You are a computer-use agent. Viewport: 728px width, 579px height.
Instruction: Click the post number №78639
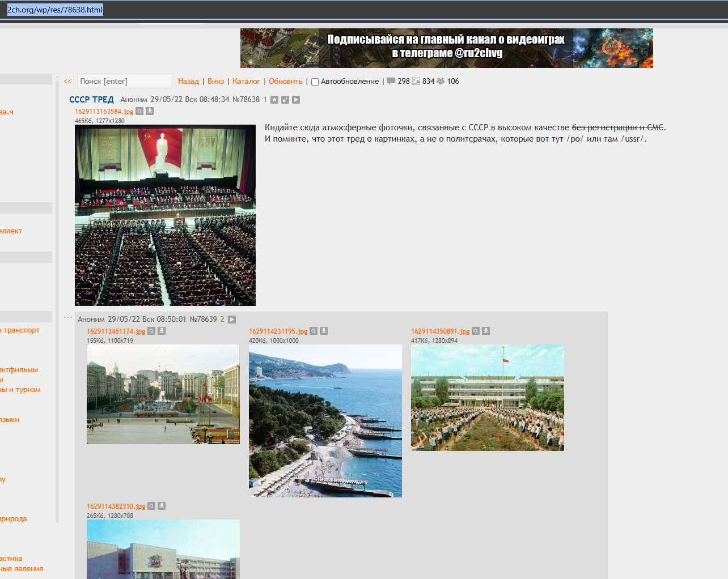coord(204,319)
